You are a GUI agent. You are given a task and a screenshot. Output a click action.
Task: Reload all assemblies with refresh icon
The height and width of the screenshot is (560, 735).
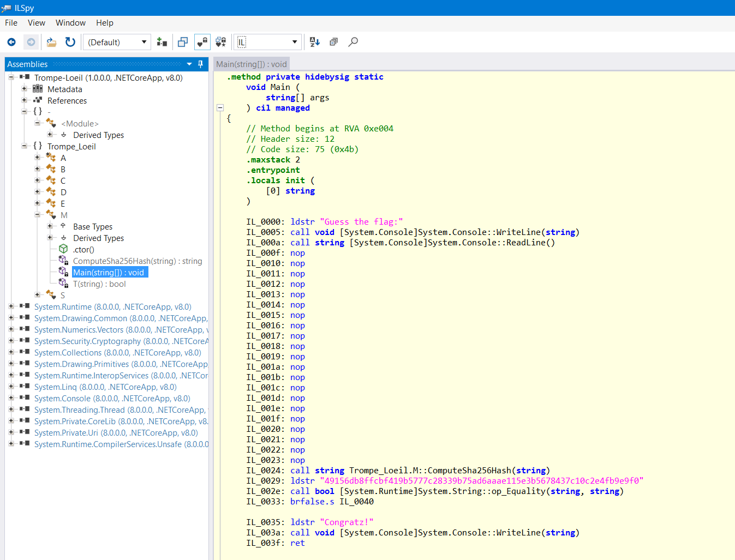click(x=70, y=42)
